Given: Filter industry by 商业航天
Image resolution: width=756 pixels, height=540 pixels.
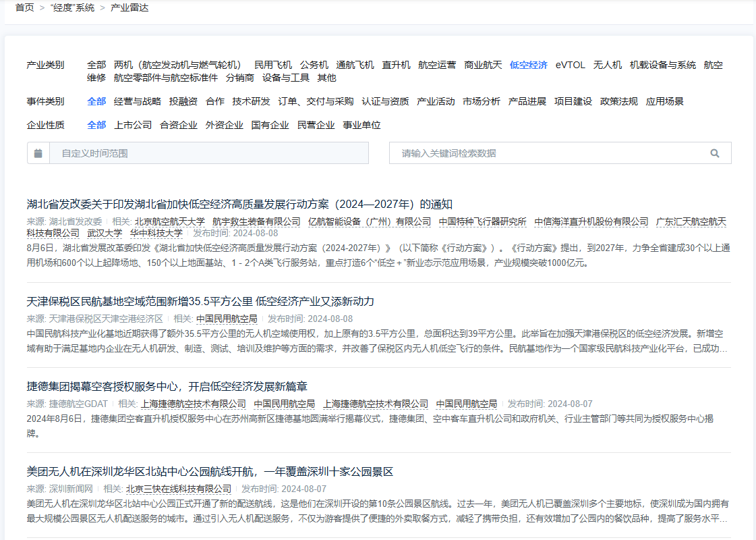Looking at the screenshot, I should click(x=483, y=65).
